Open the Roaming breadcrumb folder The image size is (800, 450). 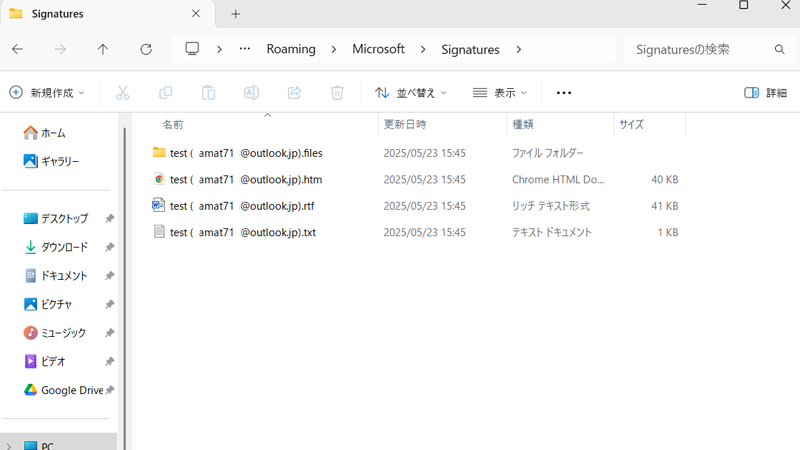pyautogui.click(x=291, y=49)
